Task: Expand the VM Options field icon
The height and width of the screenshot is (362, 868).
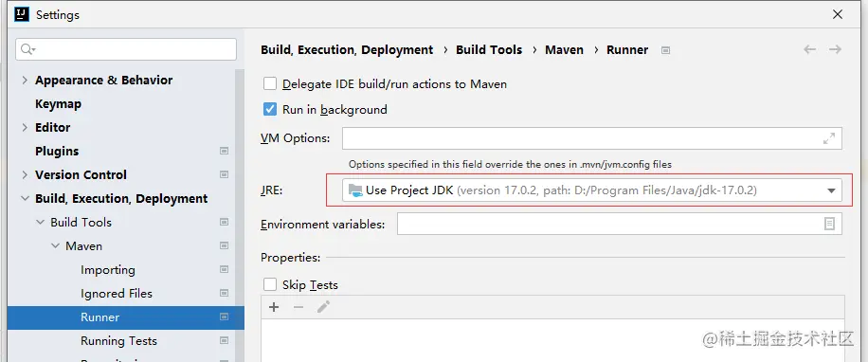Action: [829, 138]
